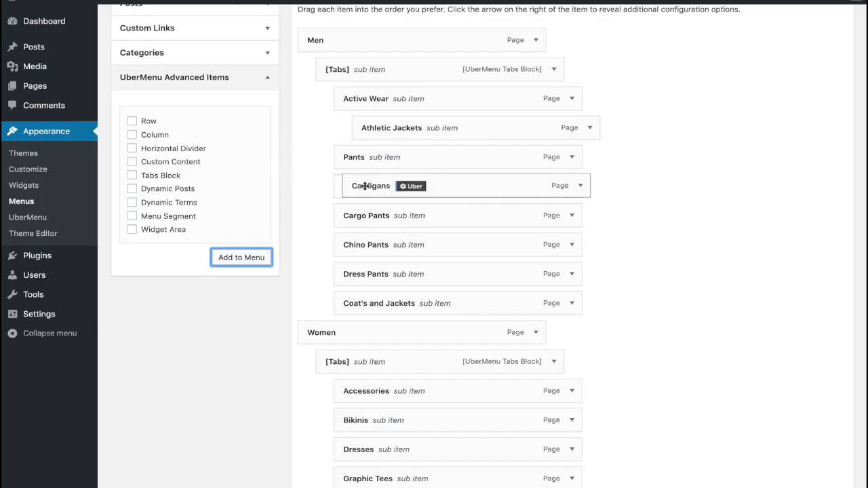
Task: Open Widgets submenu link
Action: [24, 185]
